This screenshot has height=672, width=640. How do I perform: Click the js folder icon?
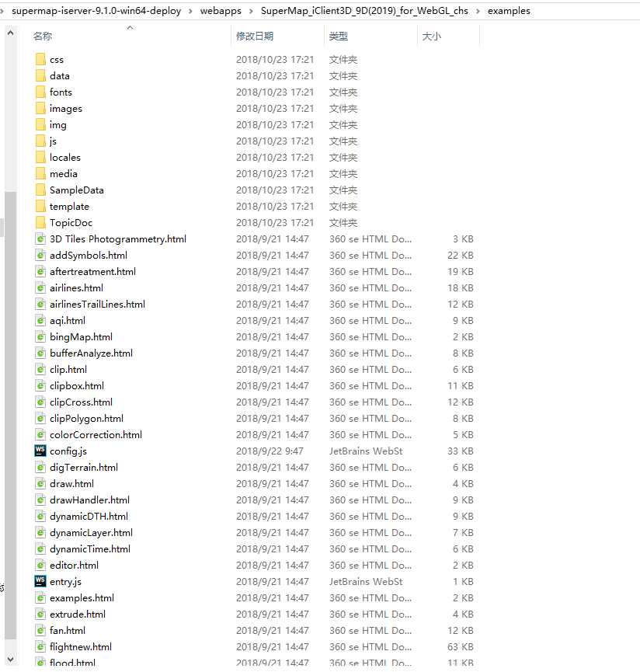[x=40, y=141]
